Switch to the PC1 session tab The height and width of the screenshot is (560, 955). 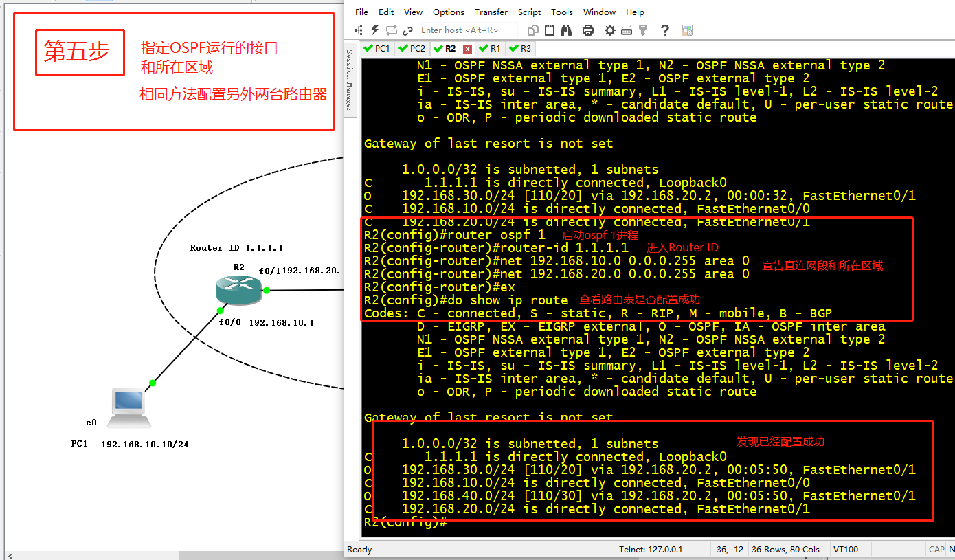click(377, 48)
